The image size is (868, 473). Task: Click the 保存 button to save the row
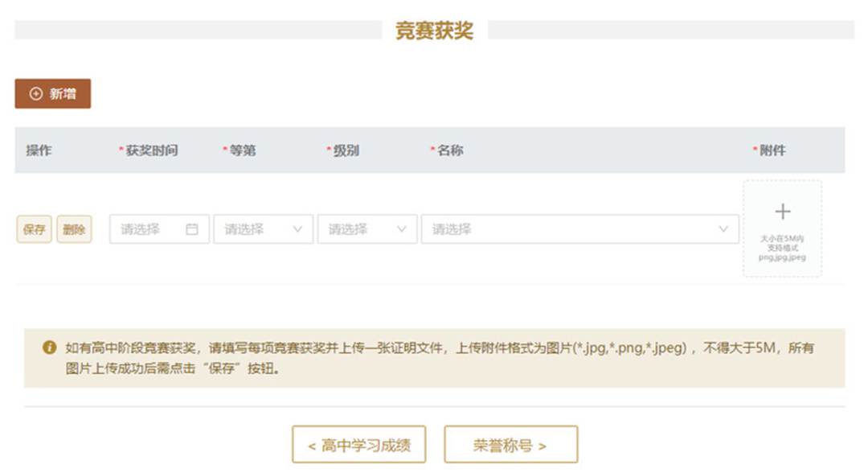[x=33, y=228]
